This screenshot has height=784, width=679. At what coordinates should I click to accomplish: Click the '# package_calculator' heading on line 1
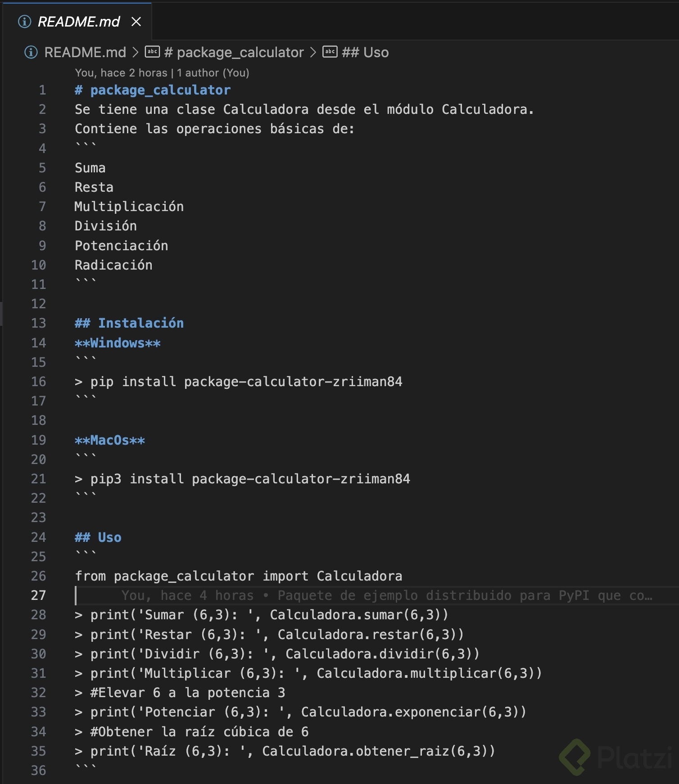[153, 90]
